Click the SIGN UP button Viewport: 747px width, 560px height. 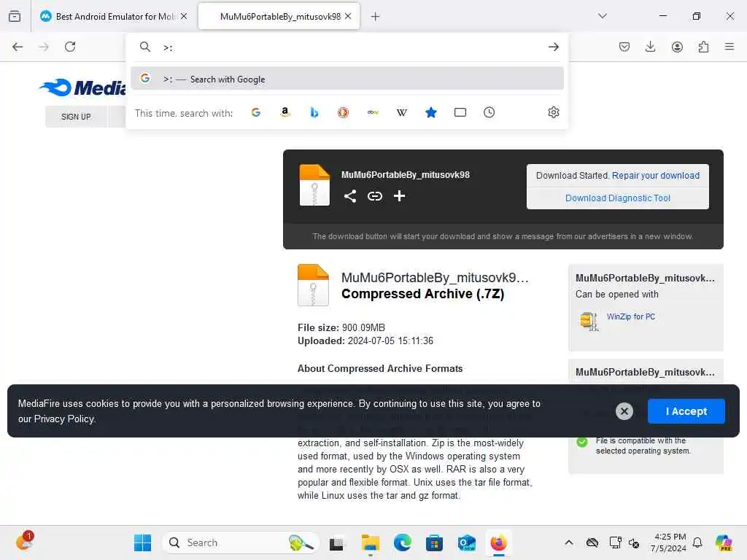pos(76,117)
